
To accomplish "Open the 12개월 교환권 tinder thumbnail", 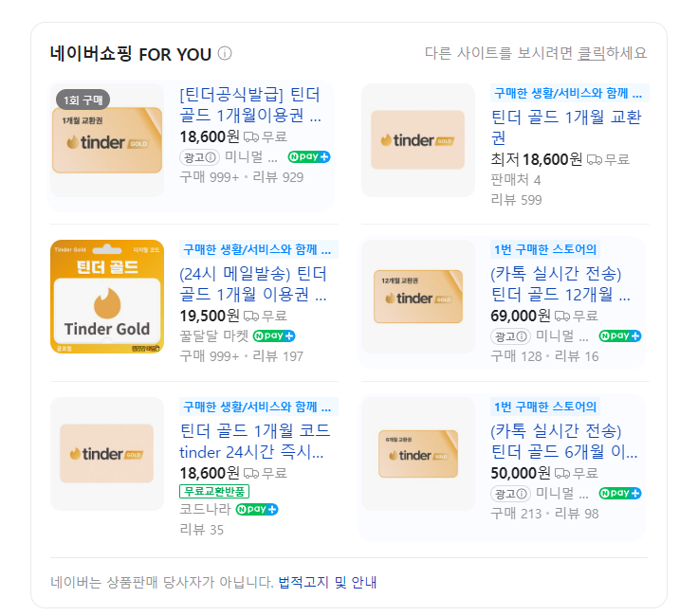I will [x=418, y=297].
